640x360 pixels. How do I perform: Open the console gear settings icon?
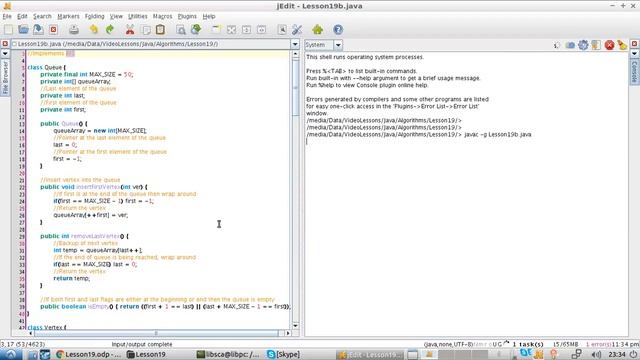pos(583,45)
